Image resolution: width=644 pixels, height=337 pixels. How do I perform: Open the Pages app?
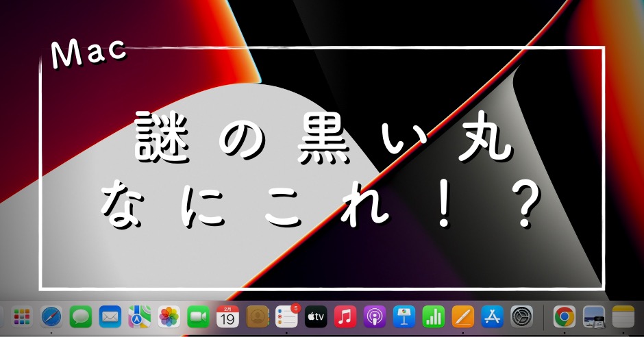[x=462, y=316]
